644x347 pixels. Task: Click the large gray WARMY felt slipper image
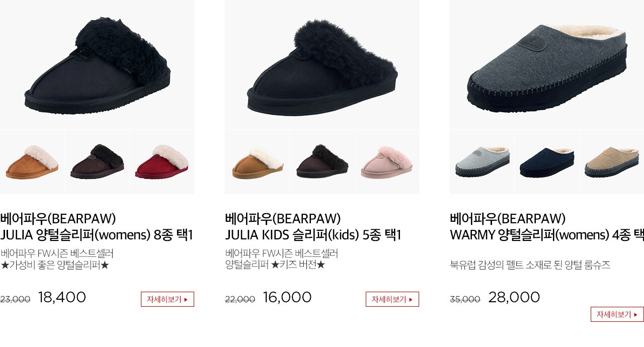[x=547, y=64]
